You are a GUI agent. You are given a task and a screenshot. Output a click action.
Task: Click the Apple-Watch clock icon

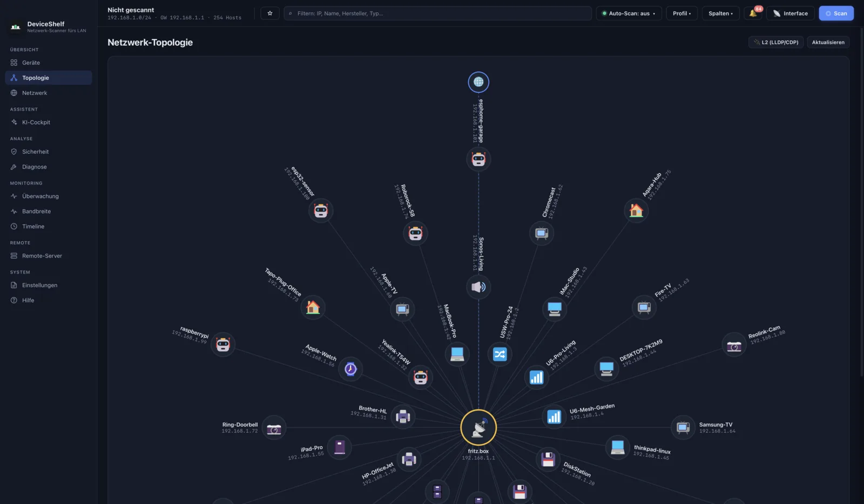coord(350,369)
